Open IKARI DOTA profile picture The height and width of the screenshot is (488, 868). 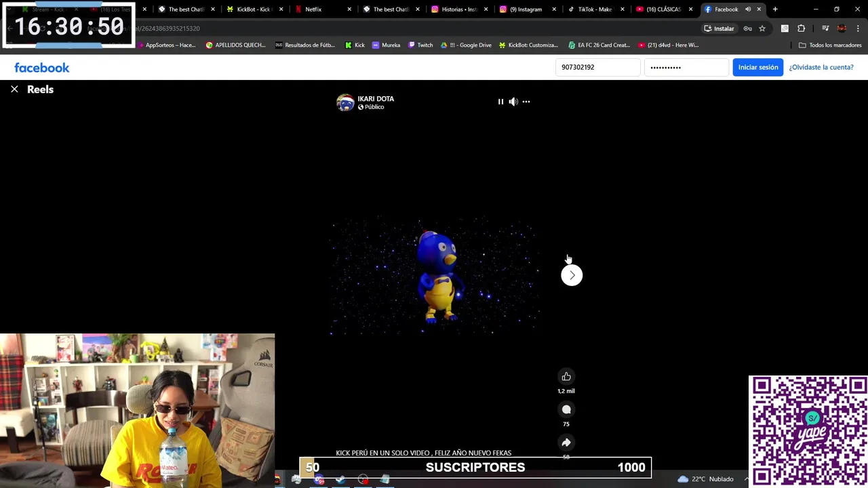[345, 102]
